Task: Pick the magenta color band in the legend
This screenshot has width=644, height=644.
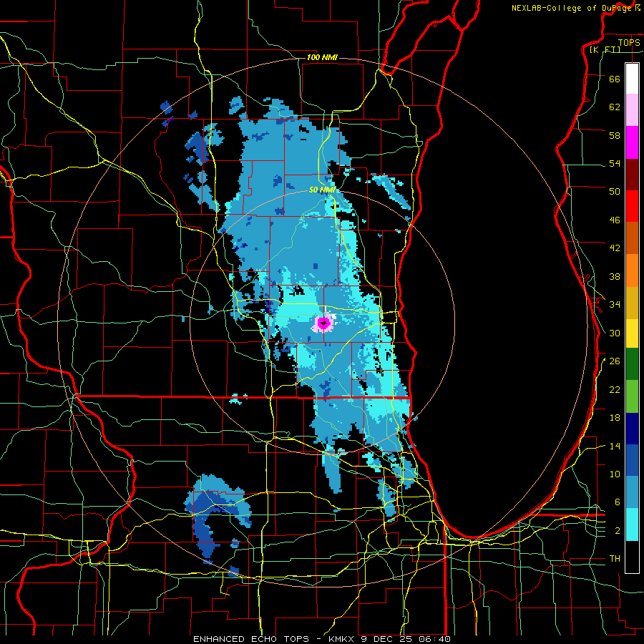Action: point(632,142)
